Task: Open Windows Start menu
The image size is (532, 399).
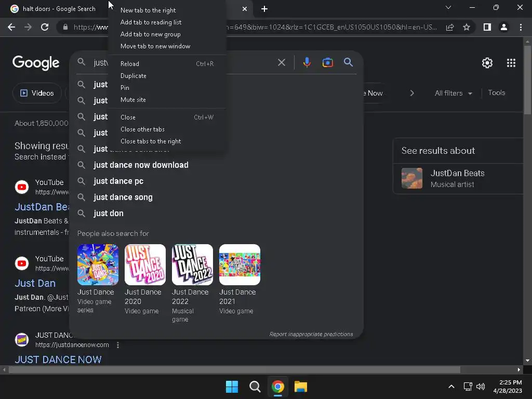Action: pyautogui.click(x=232, y=387)
